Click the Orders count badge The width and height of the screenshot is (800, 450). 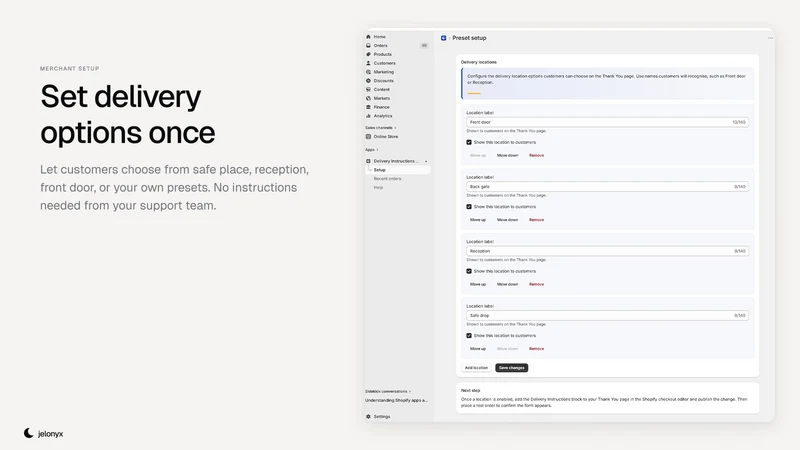pyautogui.click(x=424, y=45)
